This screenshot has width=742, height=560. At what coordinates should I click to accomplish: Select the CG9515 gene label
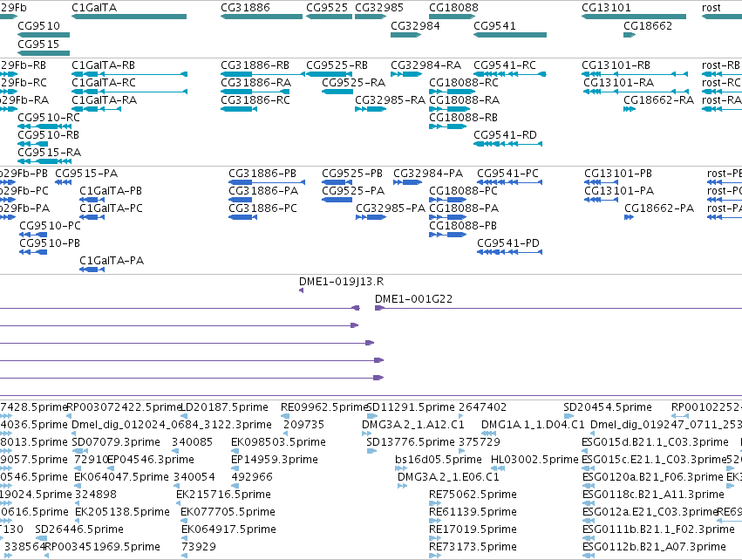[x=38, y=44]
